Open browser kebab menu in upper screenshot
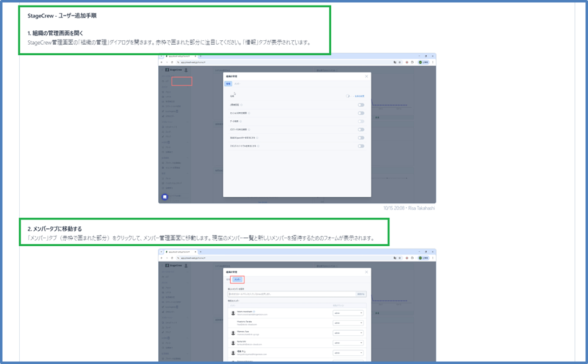The image size is (588, 364). pyautogui.click(x=433, y=62)
